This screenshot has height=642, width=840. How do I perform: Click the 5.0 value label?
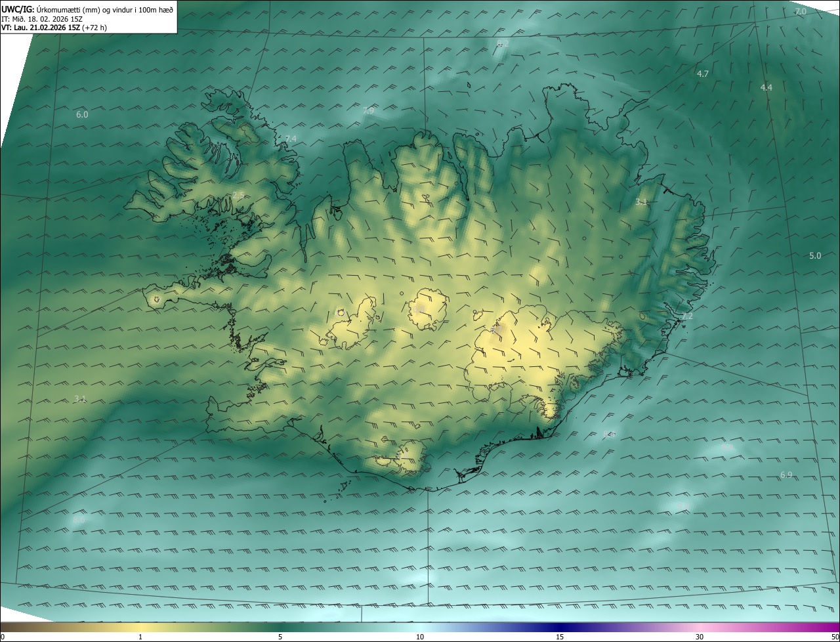(x=815, y=255)
